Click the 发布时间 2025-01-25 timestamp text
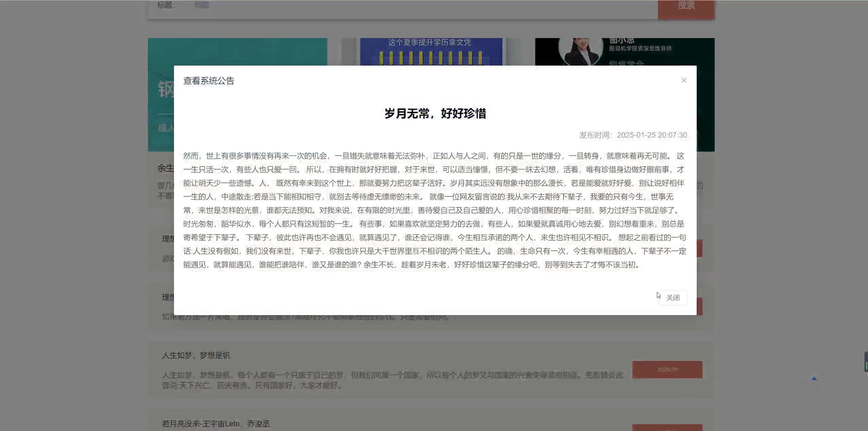Viewport: 868px width, 431px height. click(633, 135)
